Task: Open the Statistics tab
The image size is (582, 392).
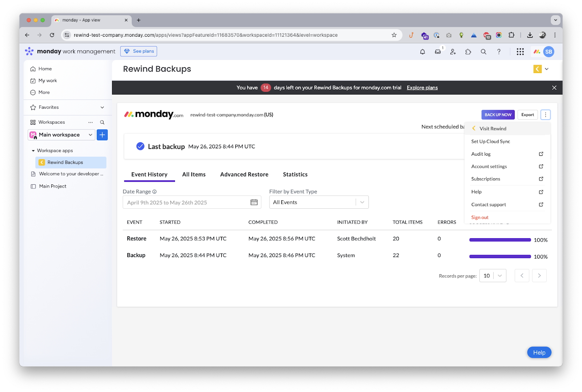Action: (x=295, y=175)
